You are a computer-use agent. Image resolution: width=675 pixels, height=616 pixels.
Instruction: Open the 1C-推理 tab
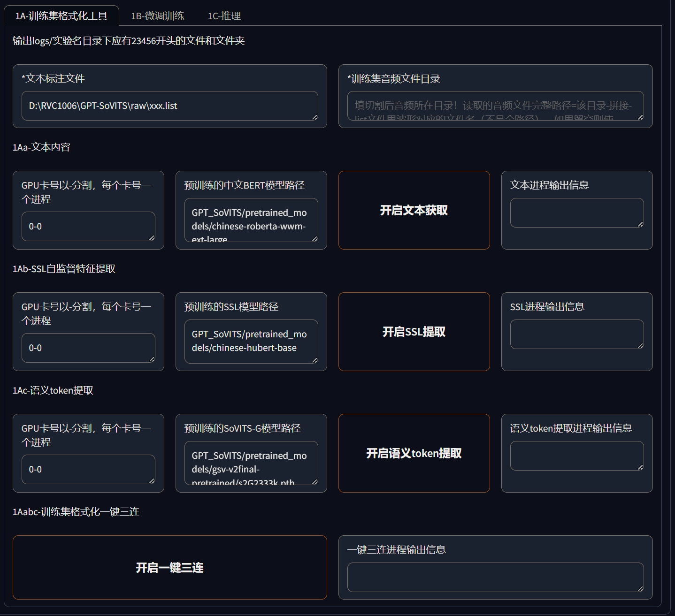(224, 16)
